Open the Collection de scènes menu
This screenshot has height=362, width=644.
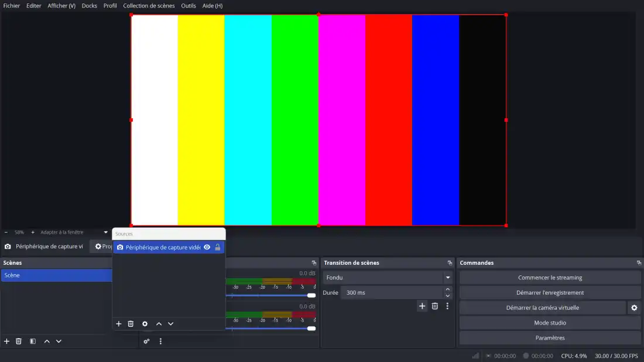click(x=149, y=6)
